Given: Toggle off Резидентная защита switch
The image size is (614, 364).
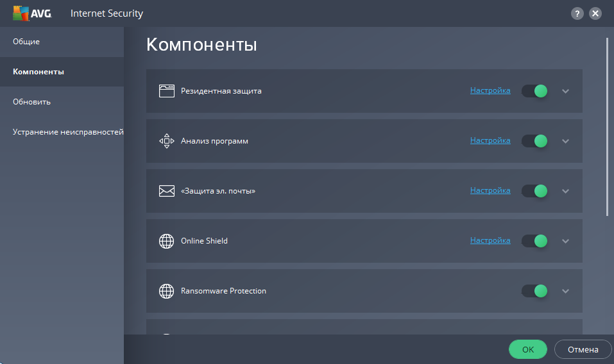Looking at the screenshot, I should coord(534,91).
